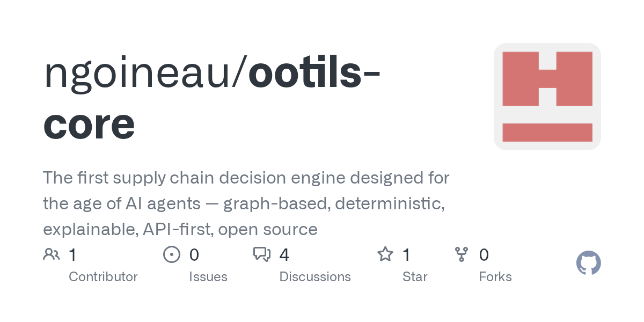644x322 pixels.
Task: Click the issues count number 0
Action: pos(194,255)
